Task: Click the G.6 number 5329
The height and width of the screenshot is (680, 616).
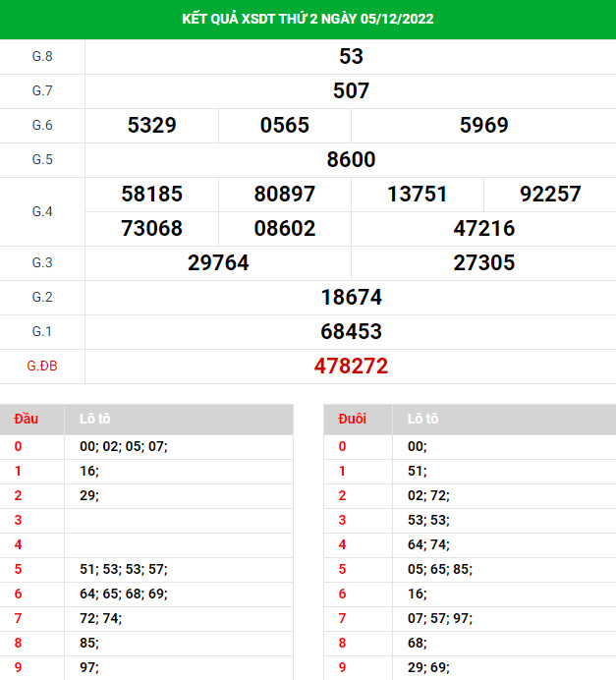Action: 151,126
